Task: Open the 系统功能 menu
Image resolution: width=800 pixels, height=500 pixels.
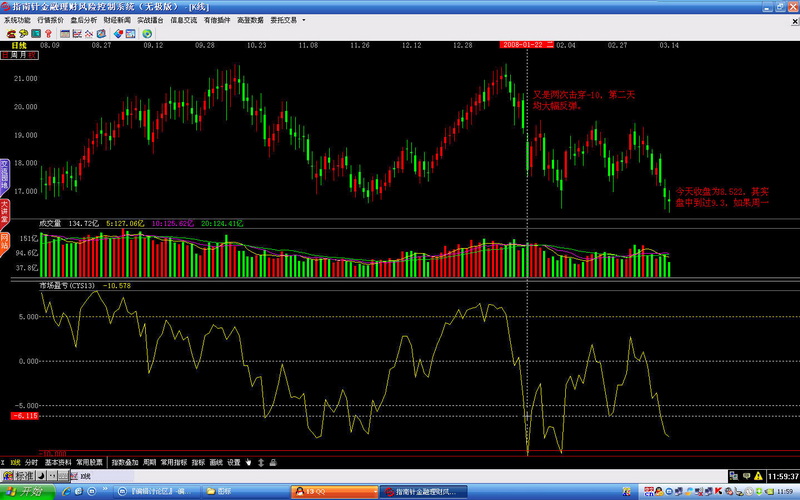Action: (17, 19)
